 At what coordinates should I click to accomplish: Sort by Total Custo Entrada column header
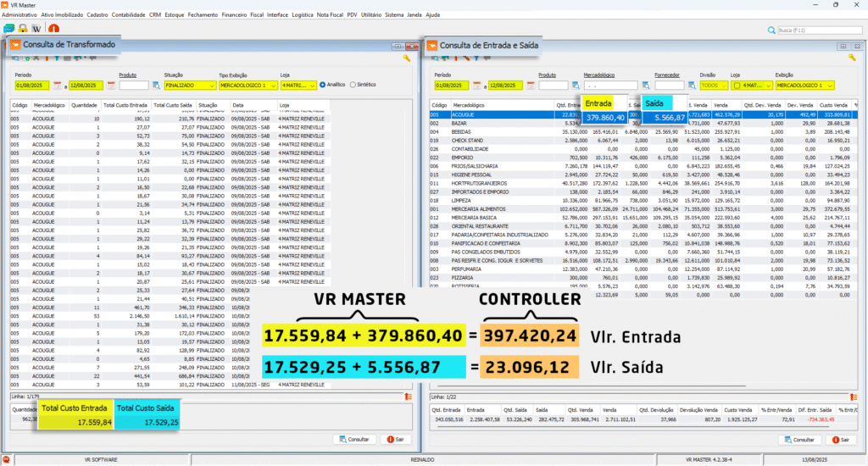[x=125, y=105]
